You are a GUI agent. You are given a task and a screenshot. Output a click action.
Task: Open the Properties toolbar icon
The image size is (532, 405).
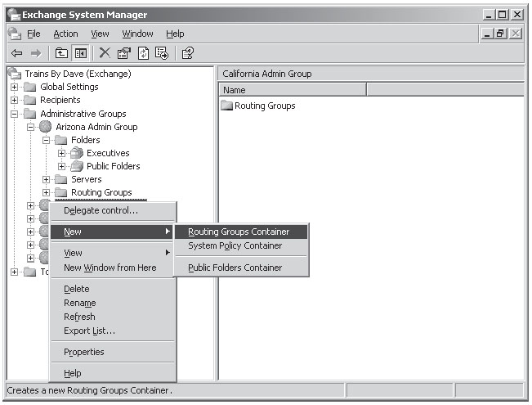[124, 53]
